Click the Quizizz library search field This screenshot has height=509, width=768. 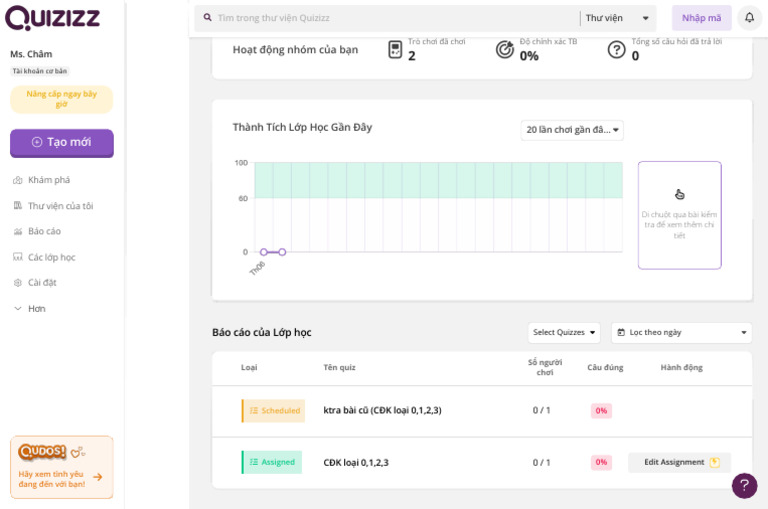[390, 18]
